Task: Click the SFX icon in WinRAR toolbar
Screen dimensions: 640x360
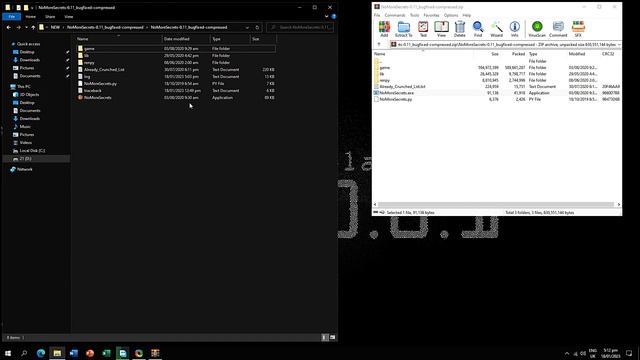Action: (578, 29)
